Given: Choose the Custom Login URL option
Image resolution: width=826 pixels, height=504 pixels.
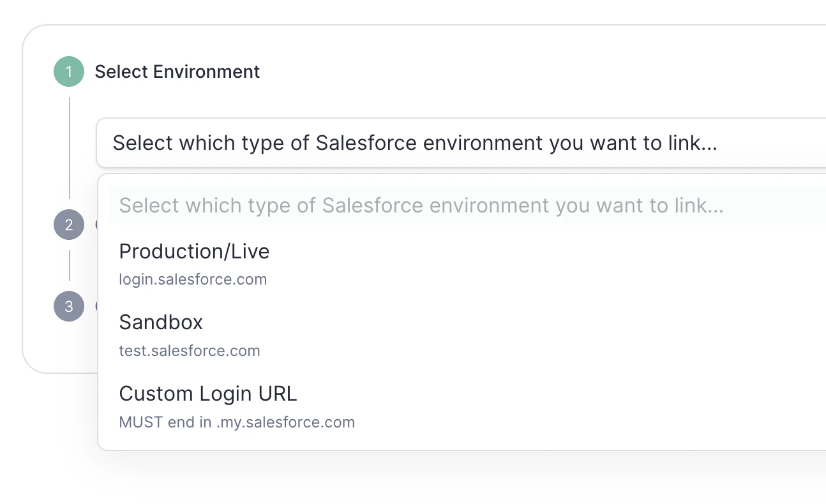Looking at the screenshot, I should [208, 394].
